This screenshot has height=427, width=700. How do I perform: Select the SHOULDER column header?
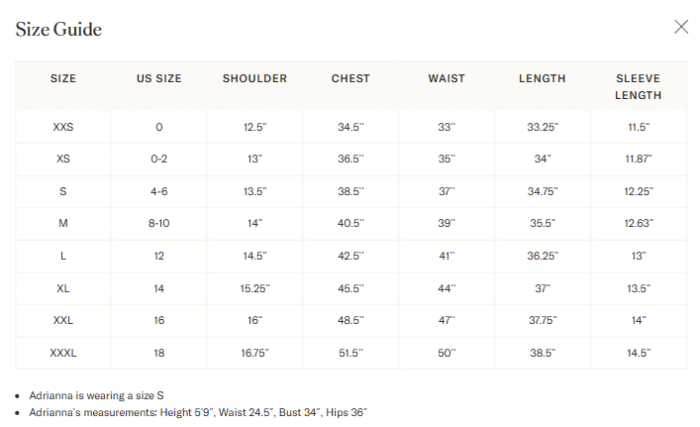point(254,79)
